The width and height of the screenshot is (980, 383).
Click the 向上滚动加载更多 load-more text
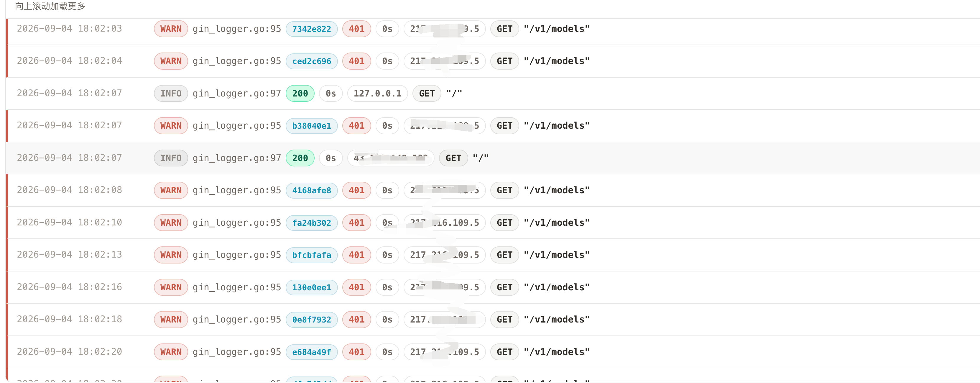pos(50,6)
